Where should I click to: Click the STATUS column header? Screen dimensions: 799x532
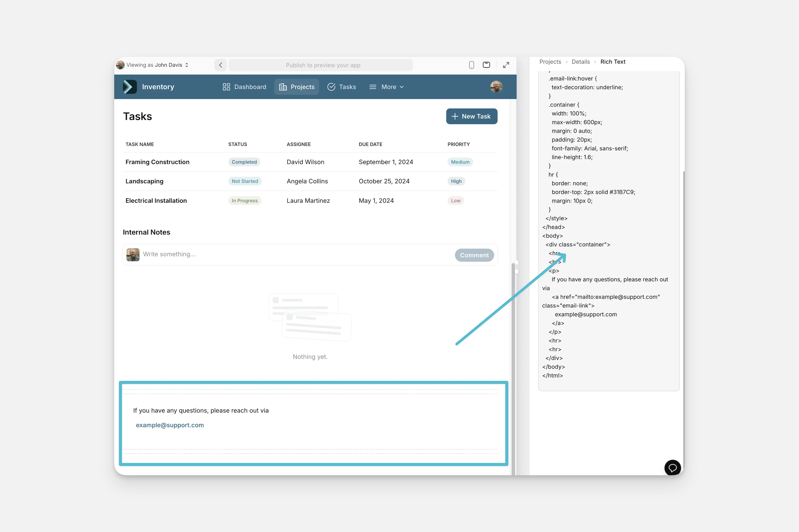click(x=238, y=144)
